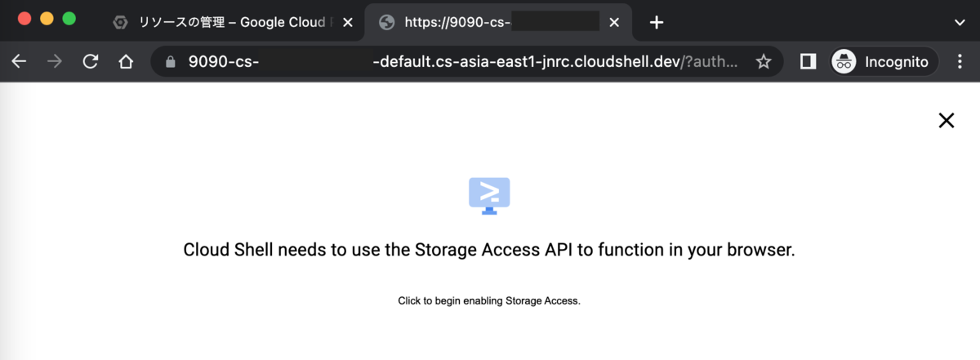The height and width of the screenshot is (360, 980).
Task: Click to begin enabling Storage Access
Action: coord(488,301)
